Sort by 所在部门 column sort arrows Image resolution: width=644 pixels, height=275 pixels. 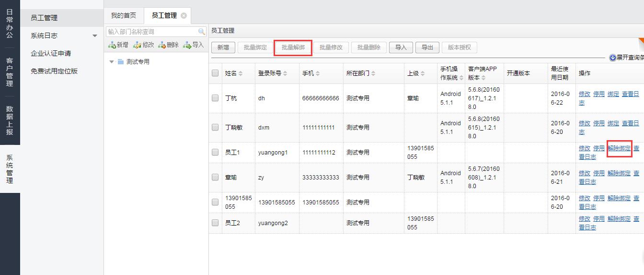[373, 73]
